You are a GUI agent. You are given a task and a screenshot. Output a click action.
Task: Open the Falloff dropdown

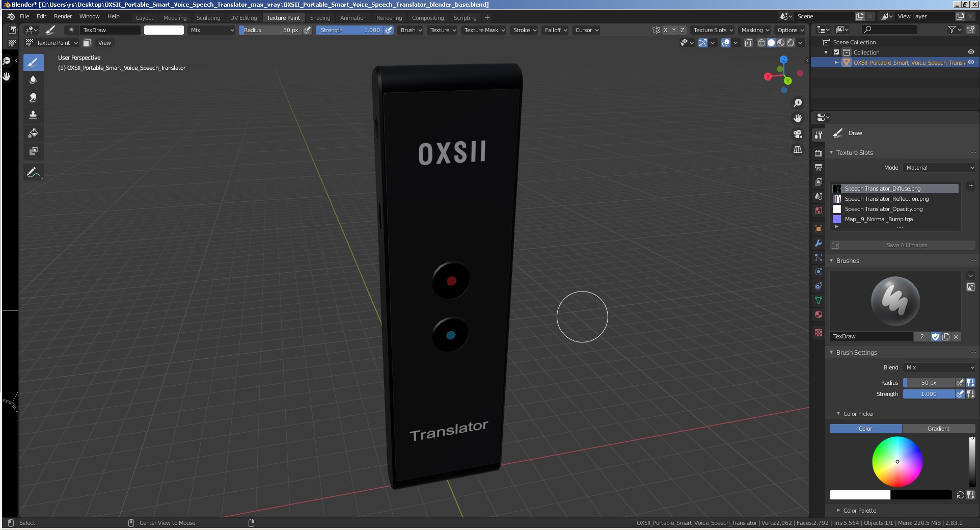(x=556, y=30)
